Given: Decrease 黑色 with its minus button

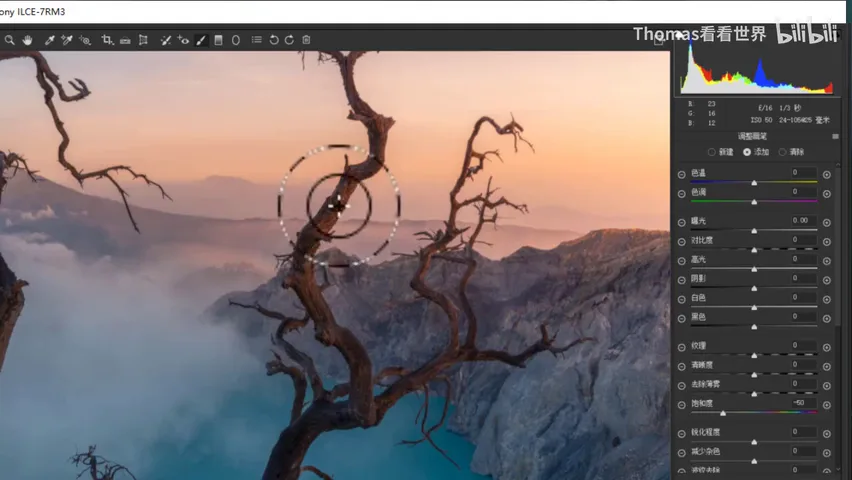Looking at the screenshot, I should (681, 319).
